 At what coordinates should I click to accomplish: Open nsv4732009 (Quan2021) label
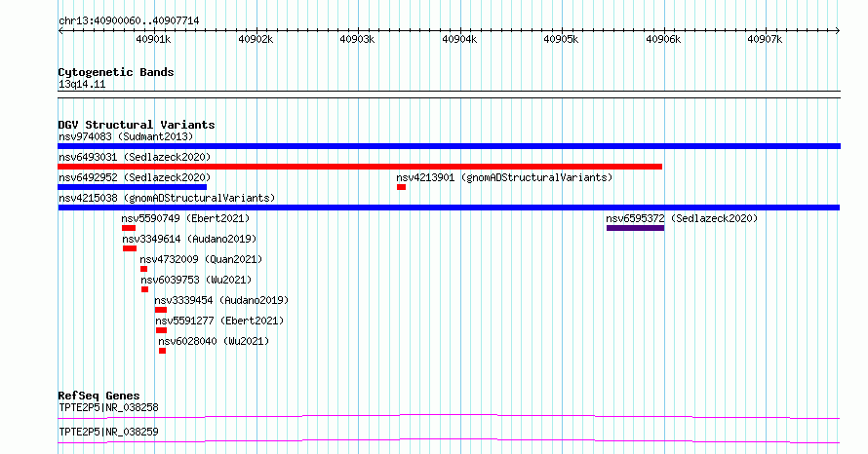pyautogui.click(x=201, y=259)
